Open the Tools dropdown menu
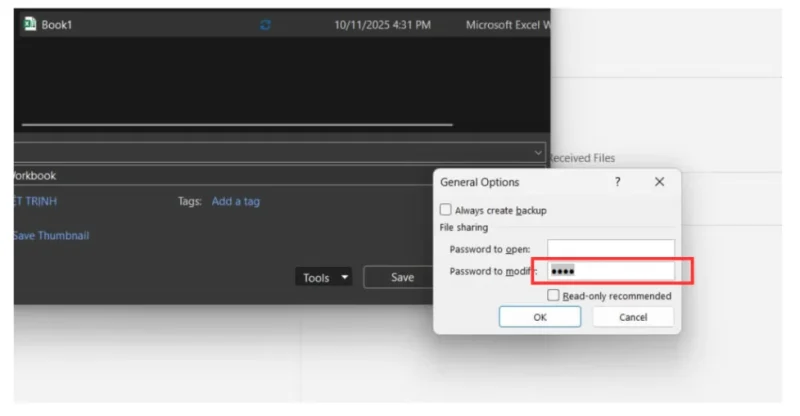This screenshot has width=800, height=416. (x=324, y=278)
